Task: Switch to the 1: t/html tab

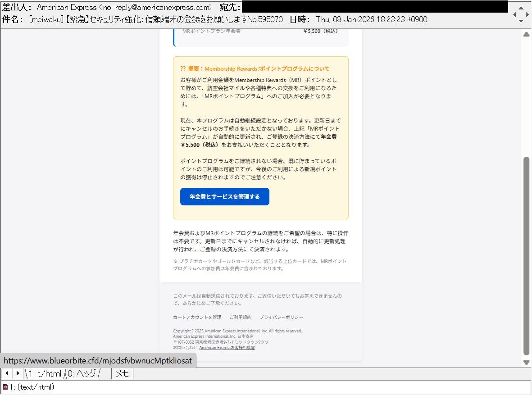Action: [45, 374]
